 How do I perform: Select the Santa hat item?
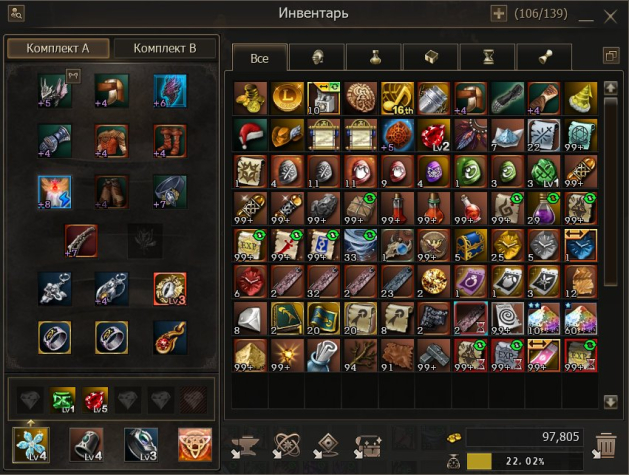(x=250, y=135)
